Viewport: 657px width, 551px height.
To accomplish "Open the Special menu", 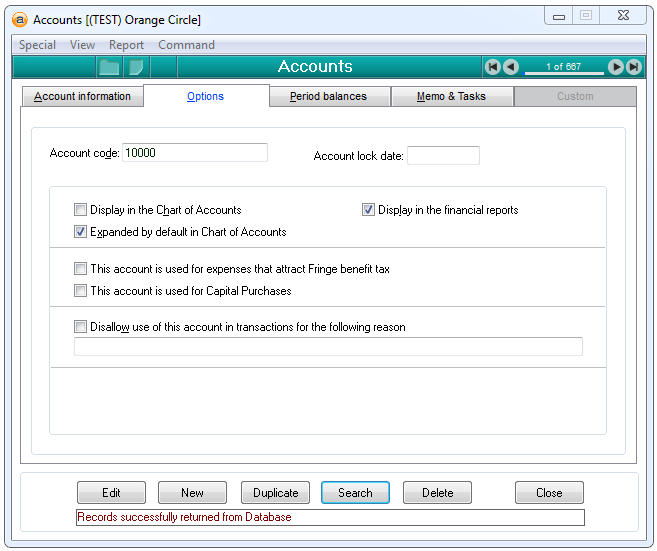I will pyautogui.click(x=38, y=45).
